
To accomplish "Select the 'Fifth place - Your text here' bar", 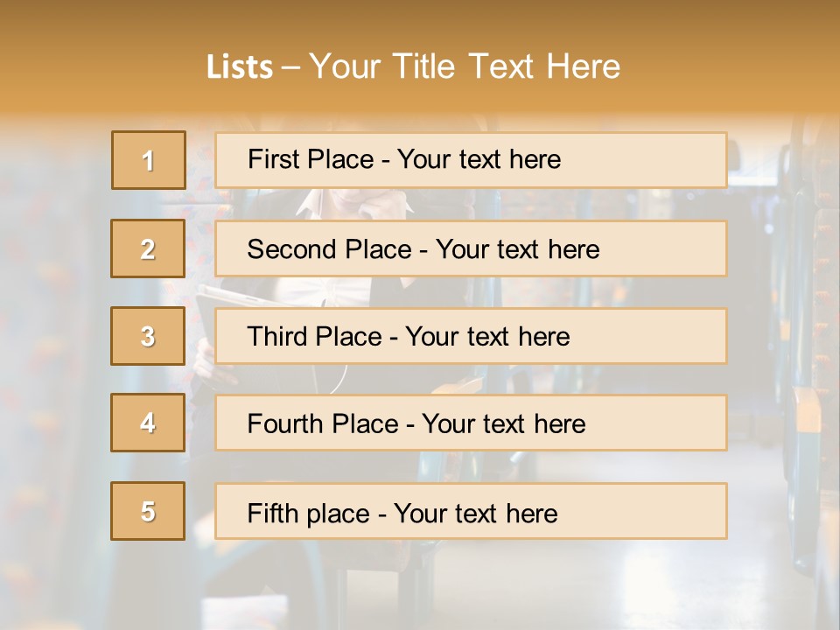I will 471,511.
